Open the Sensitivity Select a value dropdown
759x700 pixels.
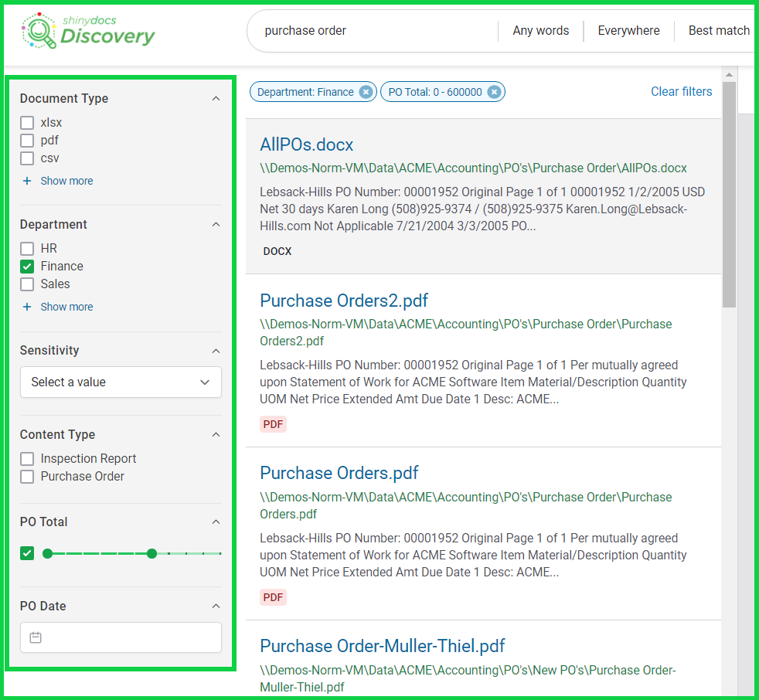click(x=121, y=382)
